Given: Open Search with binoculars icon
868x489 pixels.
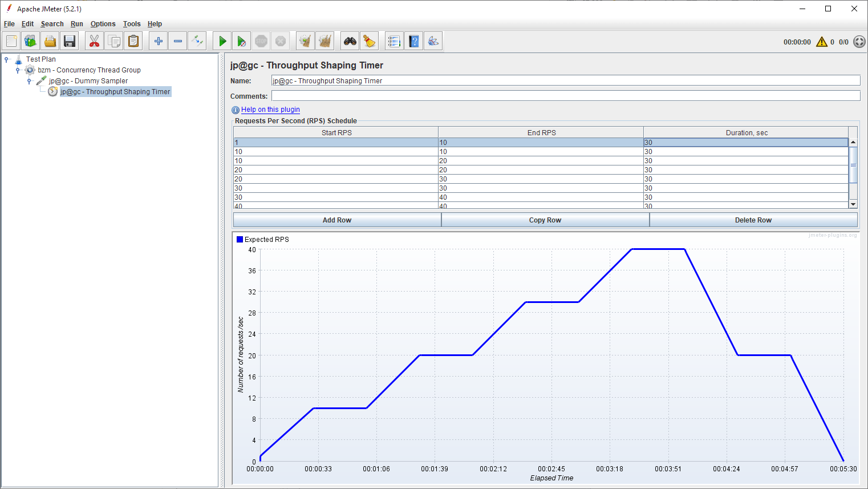Looking at the screenshot, I should pyautogui.click(x=350, y=41).
